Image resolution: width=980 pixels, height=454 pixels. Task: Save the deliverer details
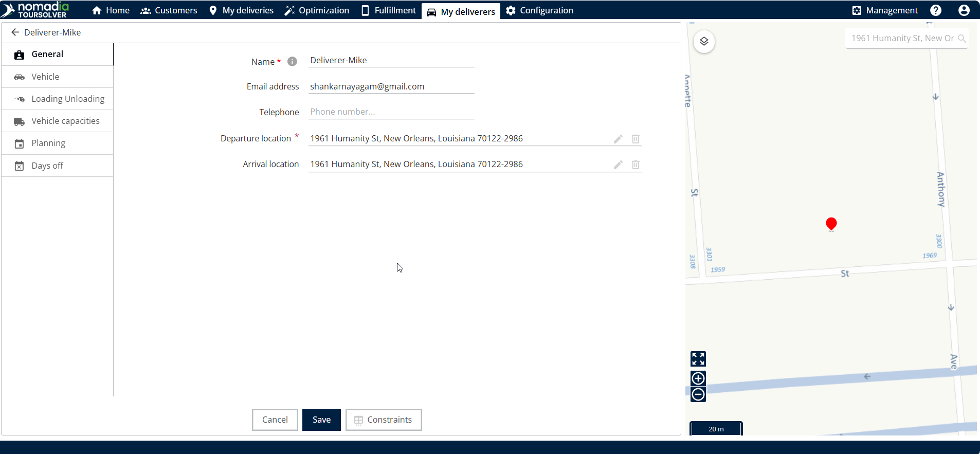click(x=321, y=420)
